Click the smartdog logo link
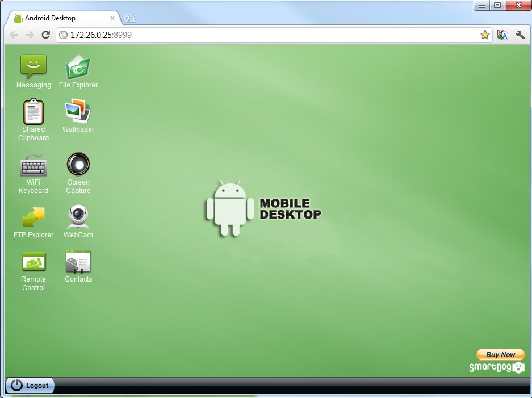Screen dimensions: 532x398 tap(497, 367)
